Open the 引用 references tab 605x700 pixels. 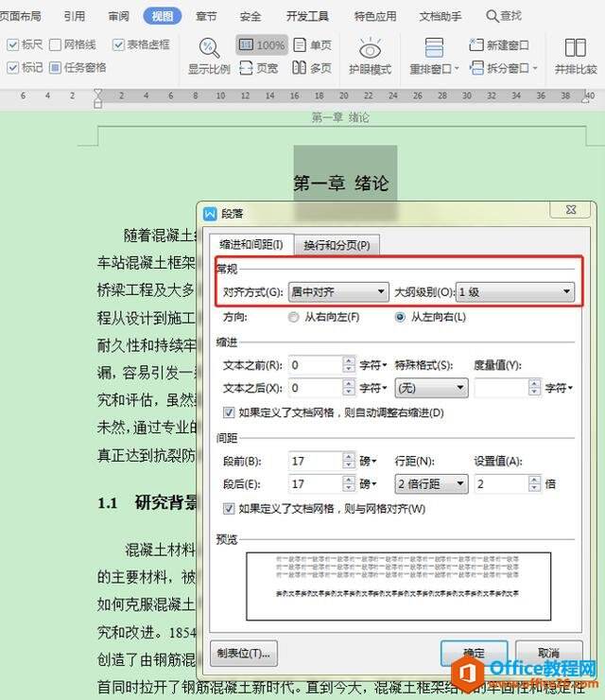click(x=74, y=16)
